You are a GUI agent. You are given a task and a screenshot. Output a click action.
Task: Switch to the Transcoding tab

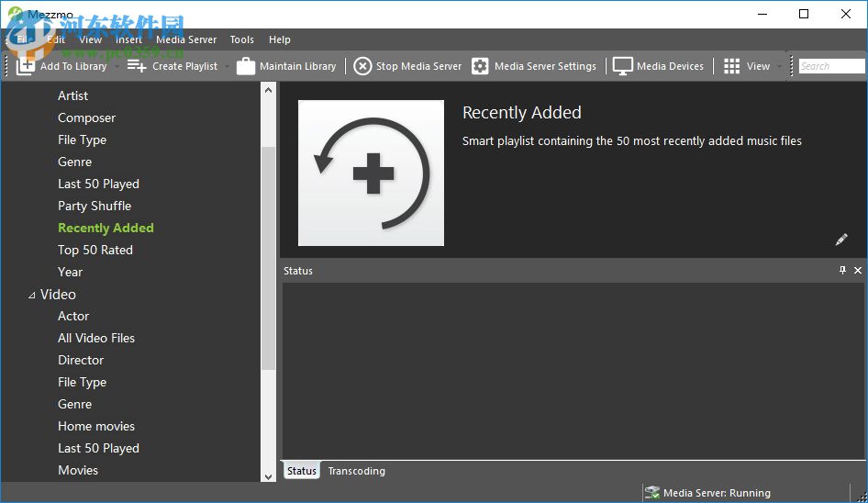pyautogui.click(x=356, y=471)
